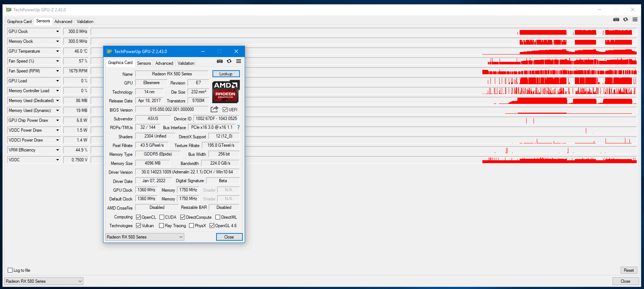
Task: Click the Fan Speed value 1679 RPM
Action: point(76,71)
